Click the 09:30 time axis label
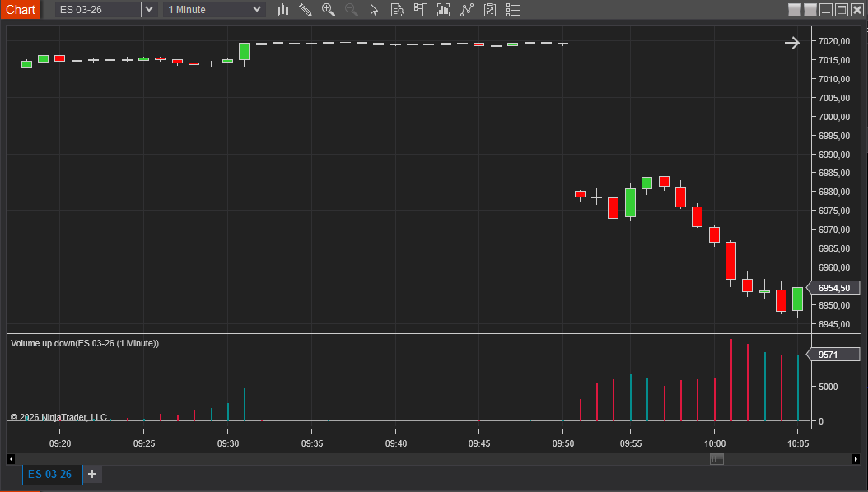 (x=228, y=444)
